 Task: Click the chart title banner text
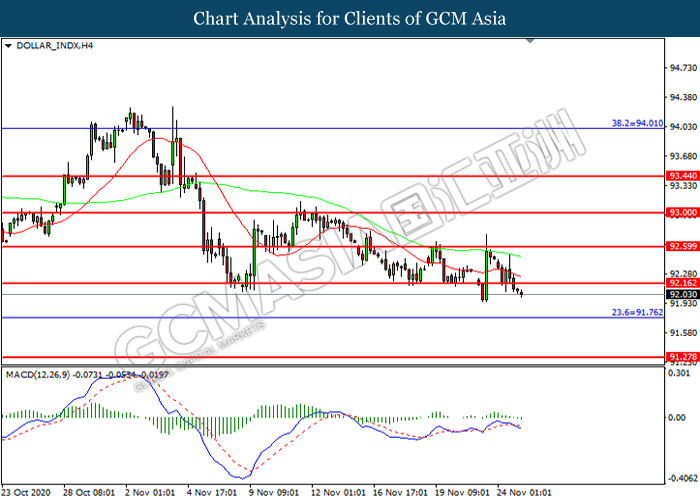[349, 18]
